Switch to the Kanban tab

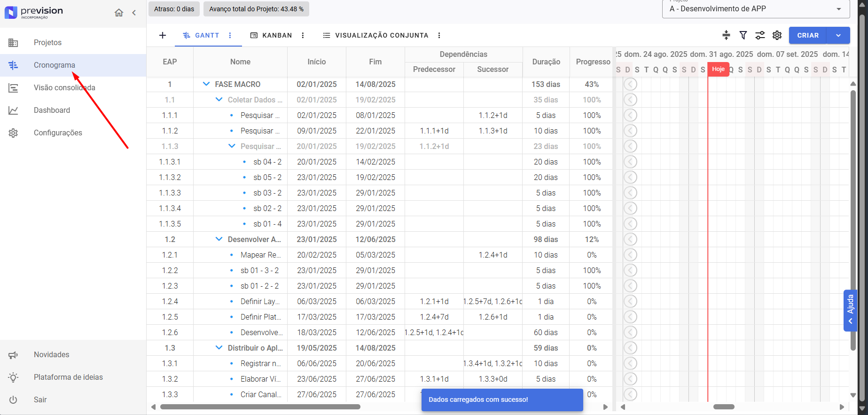(271, 35)
